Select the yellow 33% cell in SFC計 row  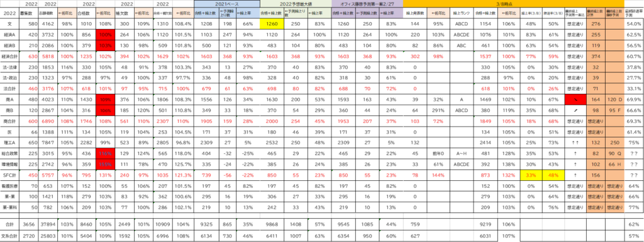[x=530, y=175]
